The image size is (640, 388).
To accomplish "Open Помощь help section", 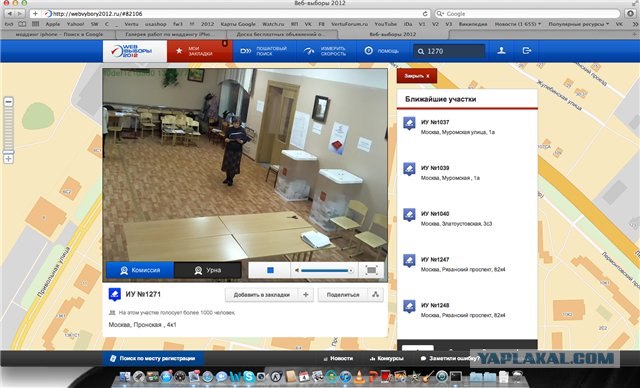I will [382, 51].
